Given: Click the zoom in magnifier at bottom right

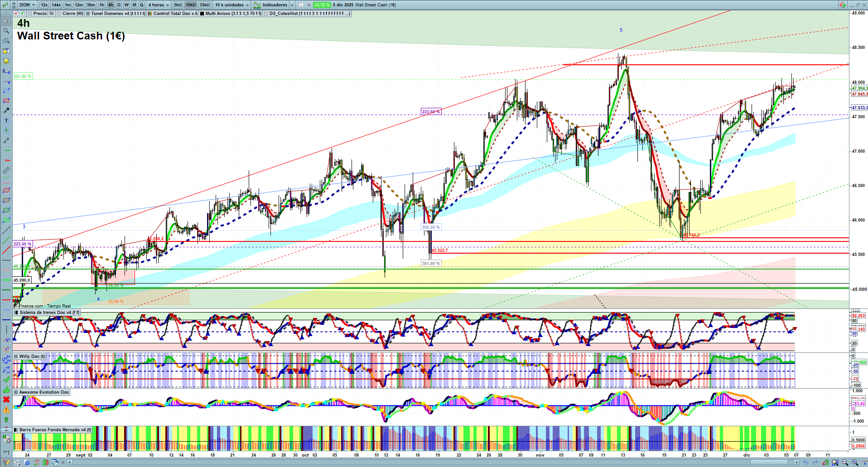Looking at the screenshot, I should tap(855, 462).
